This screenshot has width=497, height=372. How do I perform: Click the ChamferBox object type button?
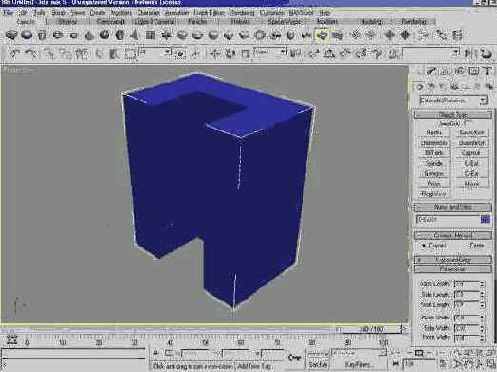[x=433, y=143]
